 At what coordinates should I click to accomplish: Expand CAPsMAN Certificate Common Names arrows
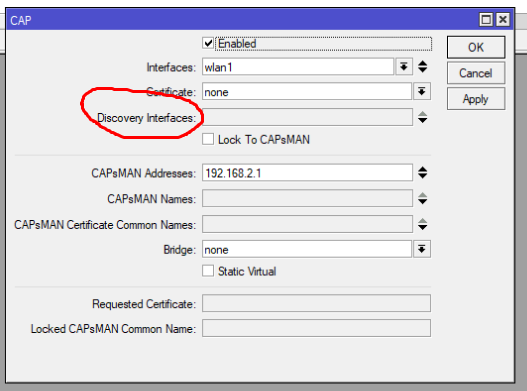tap(422, 224)
